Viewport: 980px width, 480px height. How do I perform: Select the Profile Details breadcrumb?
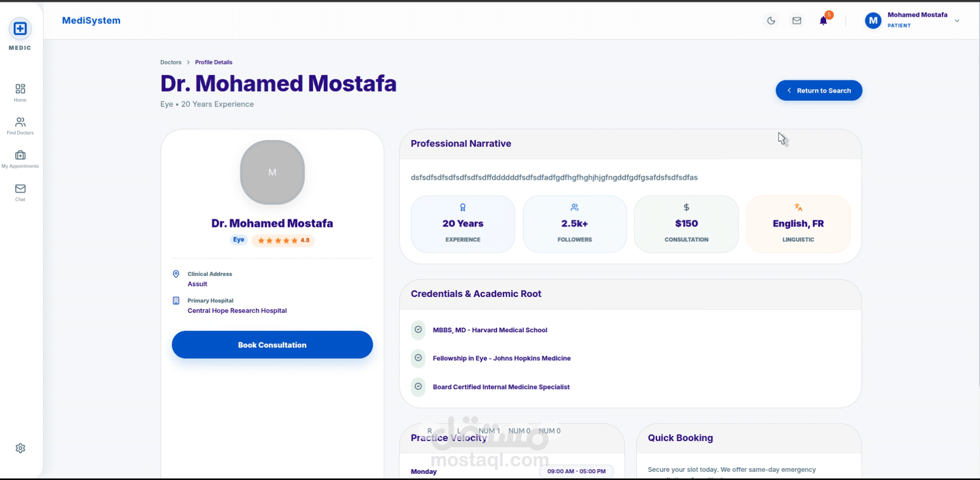click(214, 62)
